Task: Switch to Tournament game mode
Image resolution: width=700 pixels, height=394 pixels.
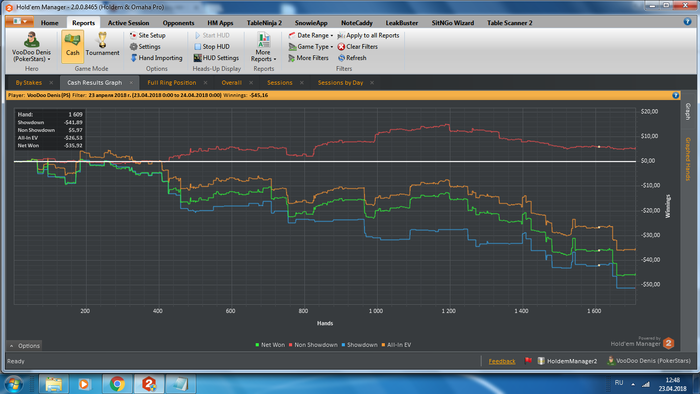Action: click(102, 45)
